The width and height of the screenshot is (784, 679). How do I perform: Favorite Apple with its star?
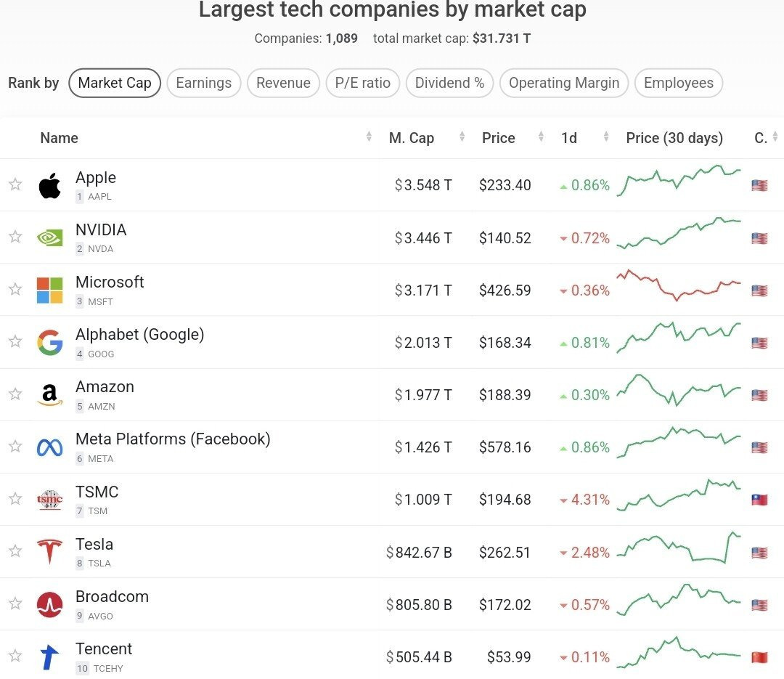click(15, 184)
